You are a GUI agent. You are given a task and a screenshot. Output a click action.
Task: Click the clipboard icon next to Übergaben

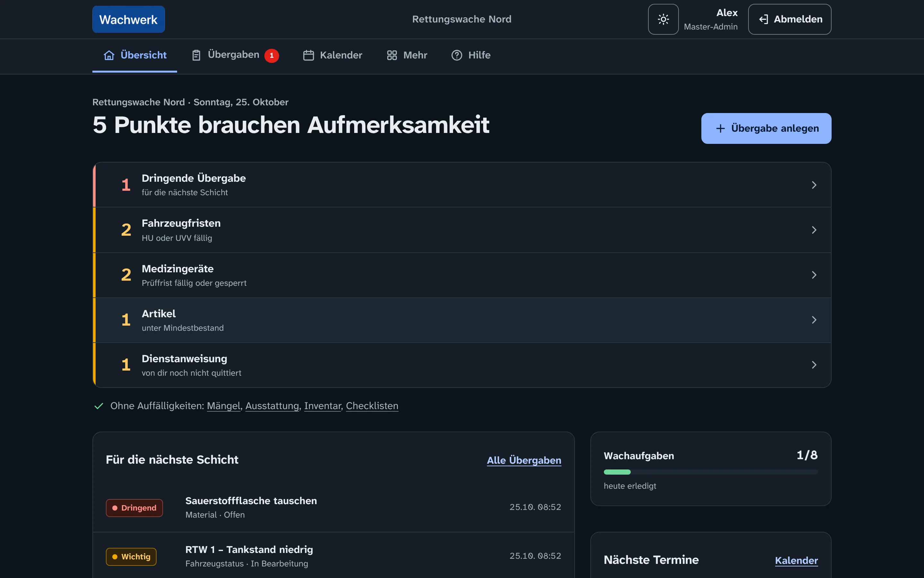pyautogui.click(x=196, y=56)
